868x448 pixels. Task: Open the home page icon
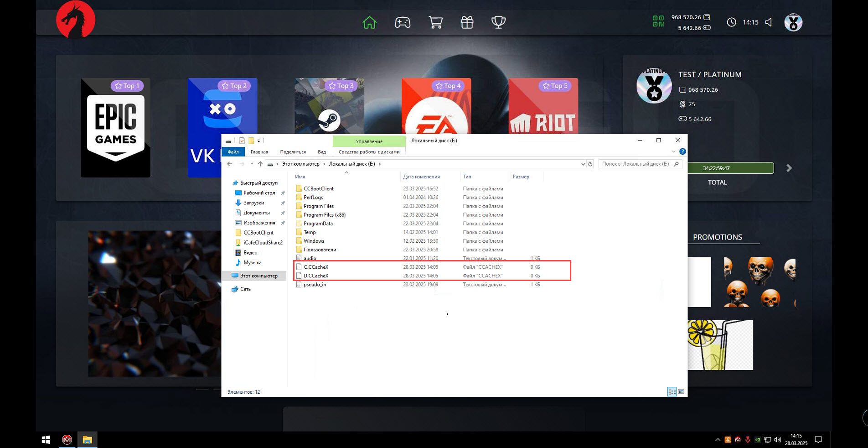(x=369, y=22)
